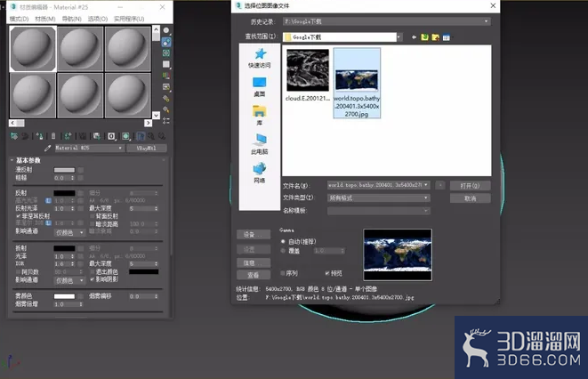Open the 实用程序(U) menu
This screenshot has height=379, width=588.
pos(129,19)
